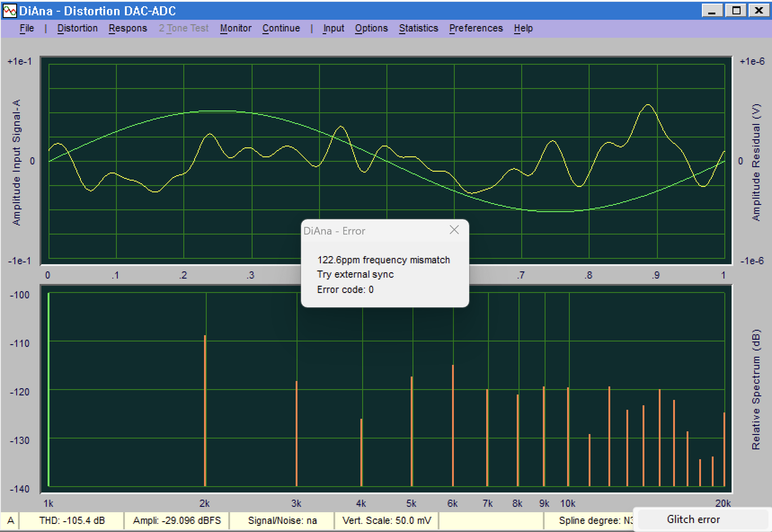Open the Distortion menu
Screen dimensions: 772x532
(77, 28)
